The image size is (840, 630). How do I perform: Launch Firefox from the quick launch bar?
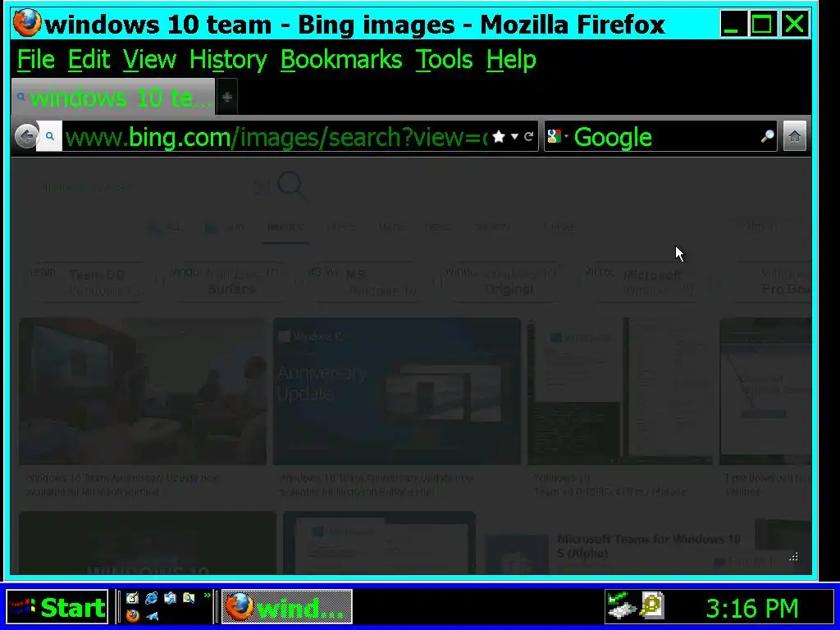tap(132, 615)
